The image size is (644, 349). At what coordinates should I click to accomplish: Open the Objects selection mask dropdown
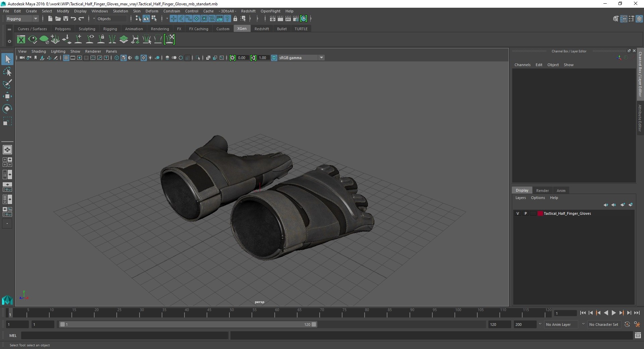111,19
